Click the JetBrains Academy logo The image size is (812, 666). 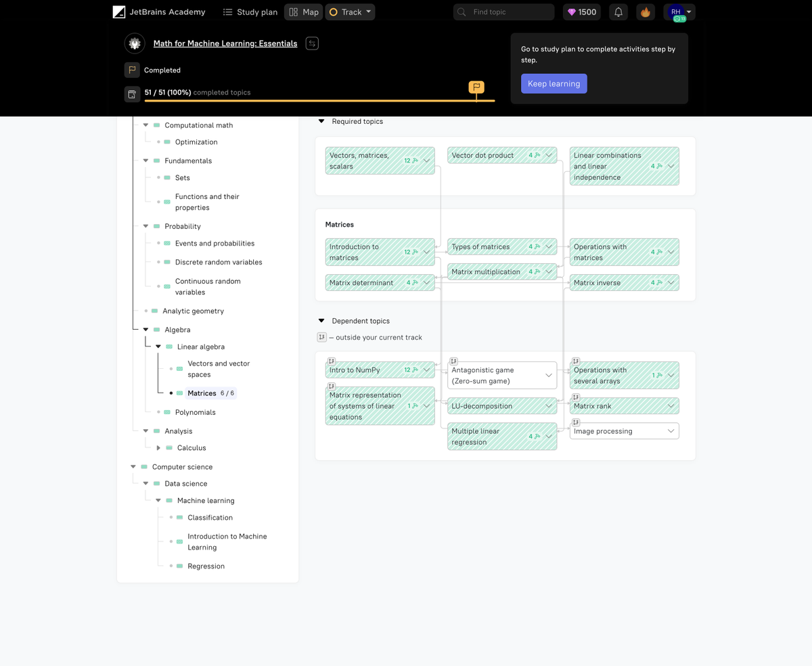(x=159, y=12)
